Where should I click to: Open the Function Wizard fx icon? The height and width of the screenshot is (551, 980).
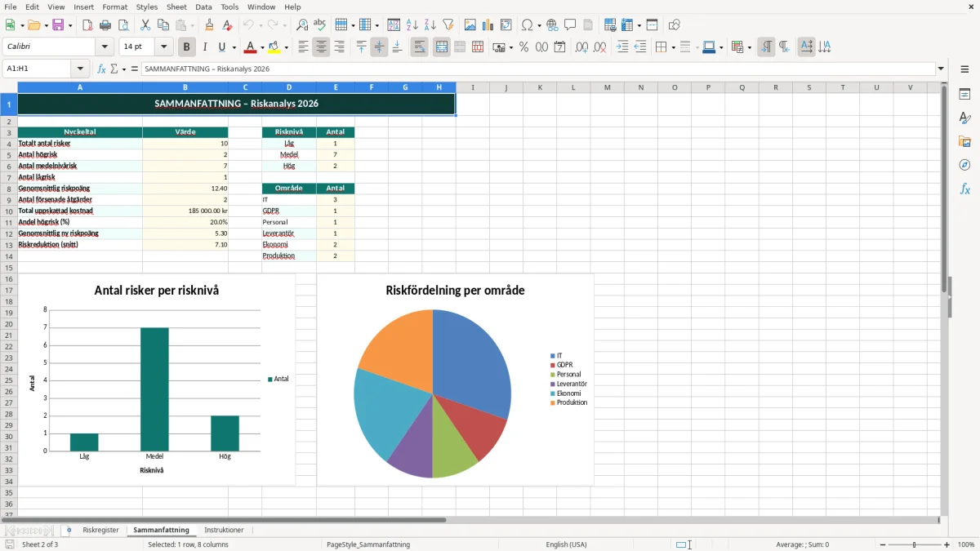point(101,69)
